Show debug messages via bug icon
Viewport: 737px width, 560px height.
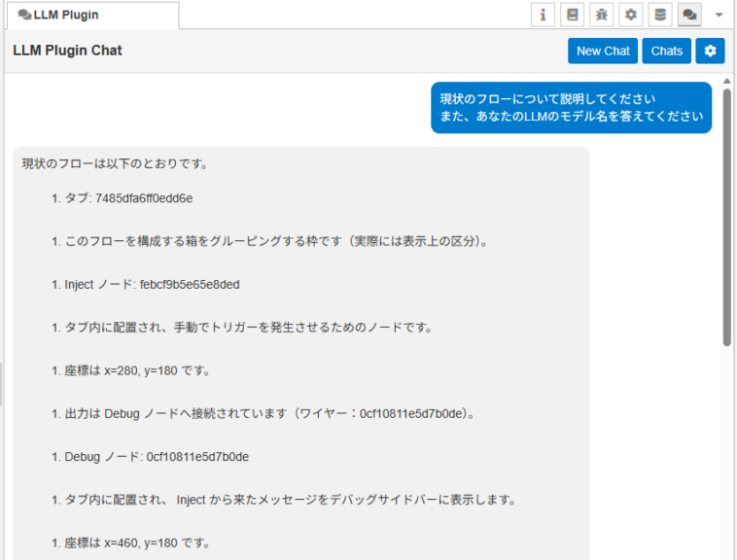[602, 15]
